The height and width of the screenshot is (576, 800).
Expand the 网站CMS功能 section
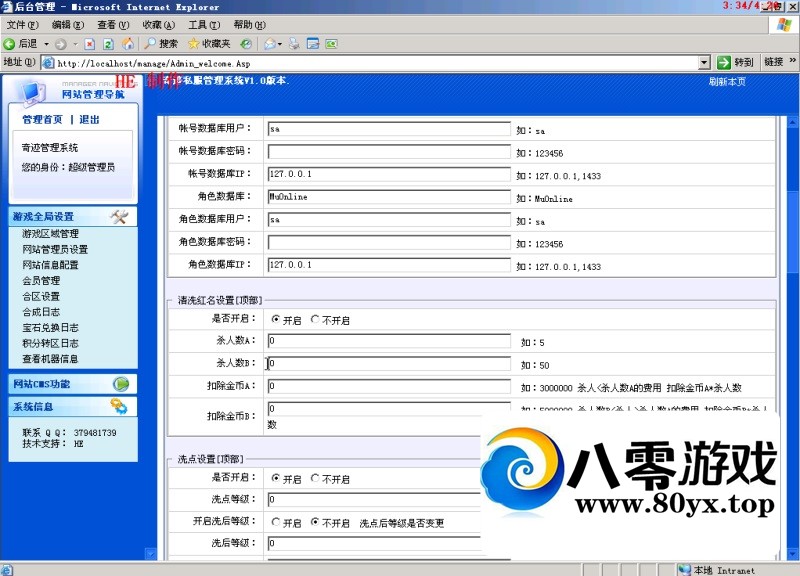(x=73, y=384)
